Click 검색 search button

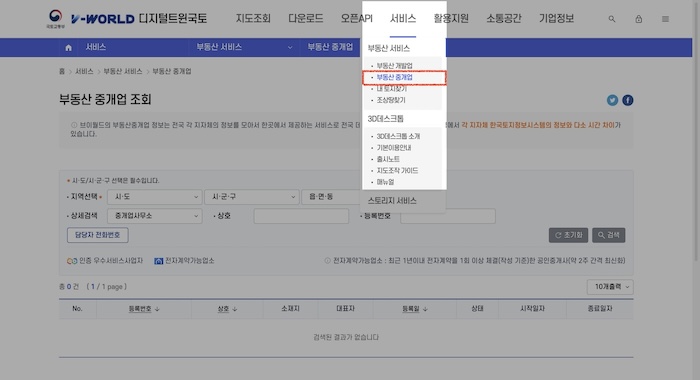[608, 235]
